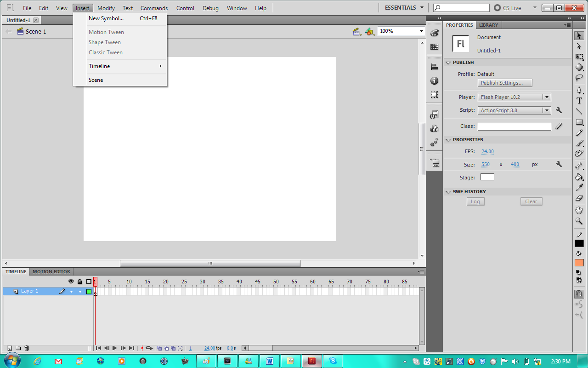Edit class definition pencil icon
Screen dimensions: 588x368
559,126
